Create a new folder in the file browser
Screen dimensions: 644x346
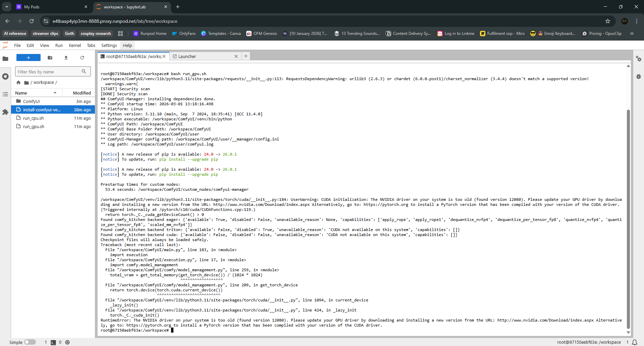[x=50, y=58]
